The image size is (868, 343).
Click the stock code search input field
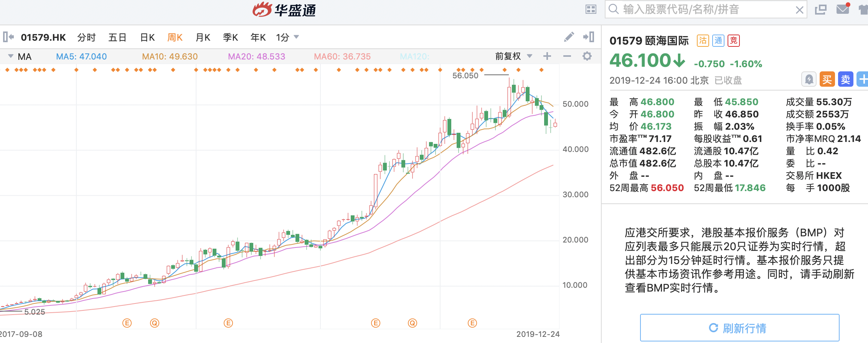tap(702, 10)
